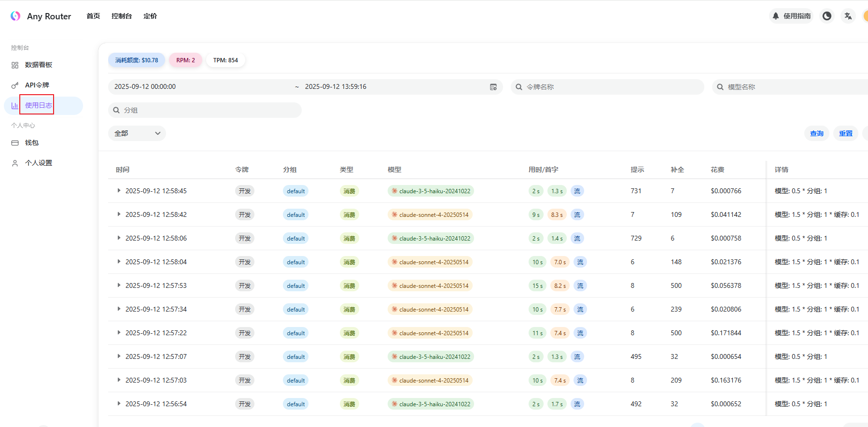Image resolution: width=868 pixels, height=427 pixels.
Task: Click the 流 stream badge at 12:57:53
Action: (580, 286)
